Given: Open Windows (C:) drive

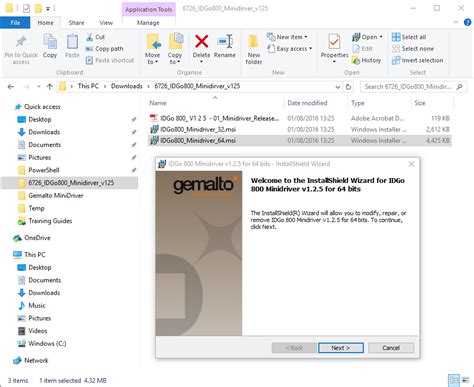Looking at the screenshot, I should coord(47,343).
